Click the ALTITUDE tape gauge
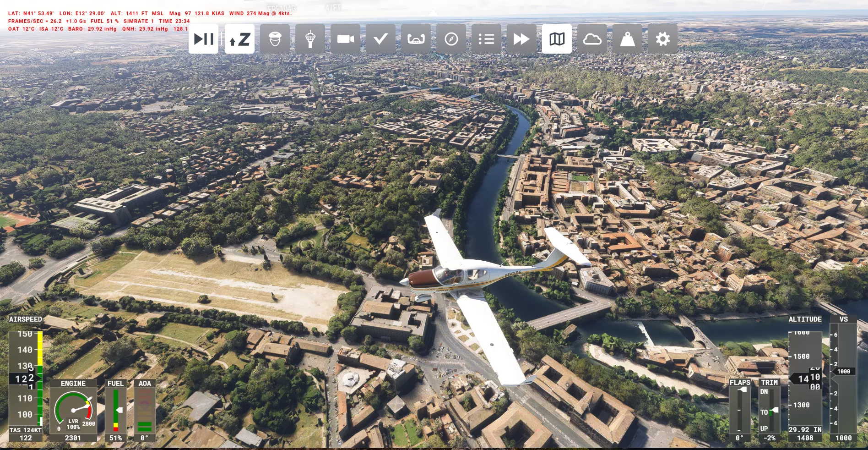Viewport: 868px width, 450px height. tap(805, 379)
